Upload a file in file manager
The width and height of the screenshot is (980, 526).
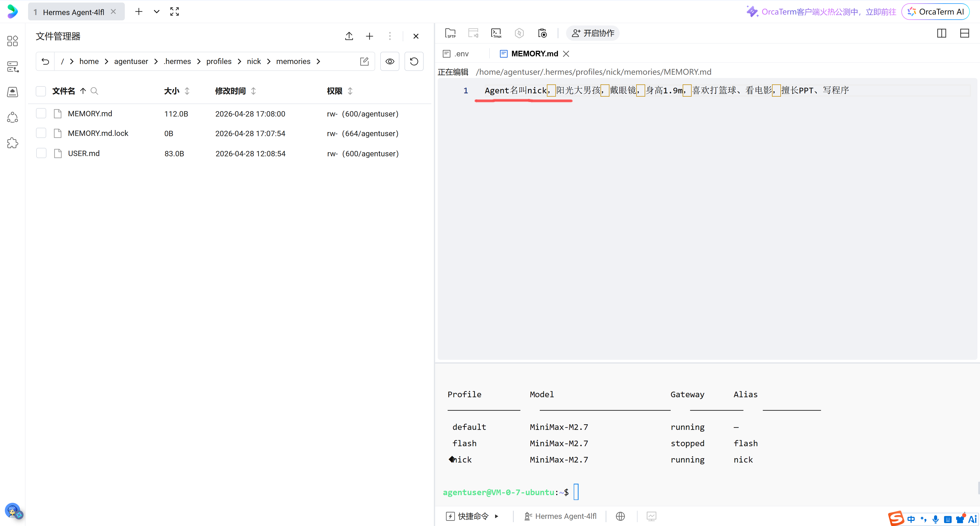349,36
